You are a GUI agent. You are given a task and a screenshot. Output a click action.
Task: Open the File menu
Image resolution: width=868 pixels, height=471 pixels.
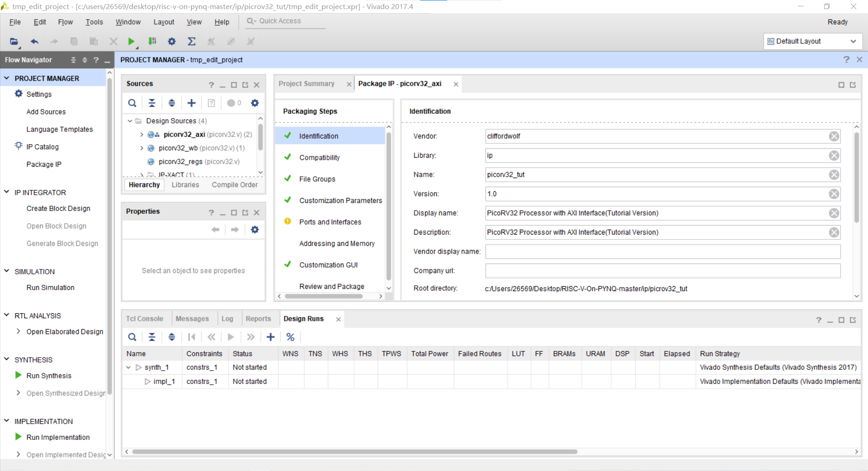point(15,22)
